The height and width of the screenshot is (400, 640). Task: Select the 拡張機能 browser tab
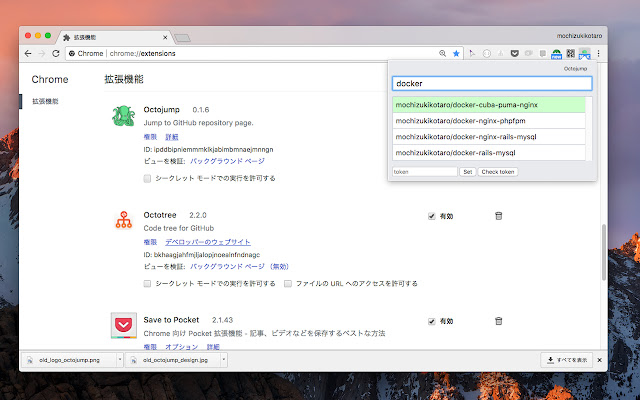(114, 38)
